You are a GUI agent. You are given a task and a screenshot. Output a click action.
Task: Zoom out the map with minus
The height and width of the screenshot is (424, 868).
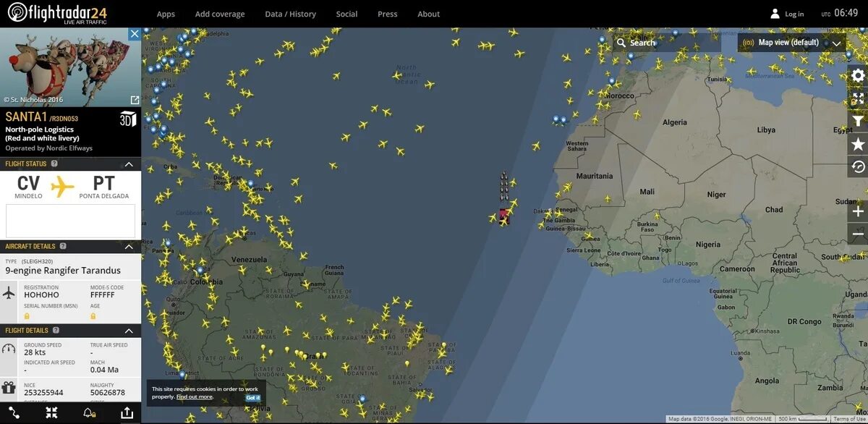coord(858,234)
